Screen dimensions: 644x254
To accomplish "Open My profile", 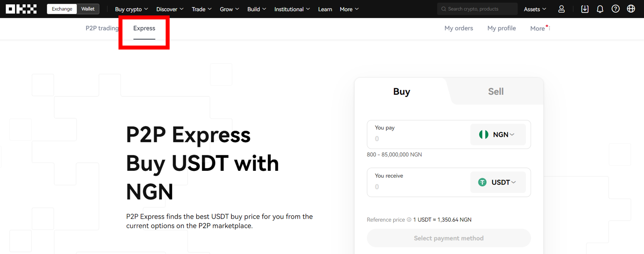I will (x=502, y=28).
